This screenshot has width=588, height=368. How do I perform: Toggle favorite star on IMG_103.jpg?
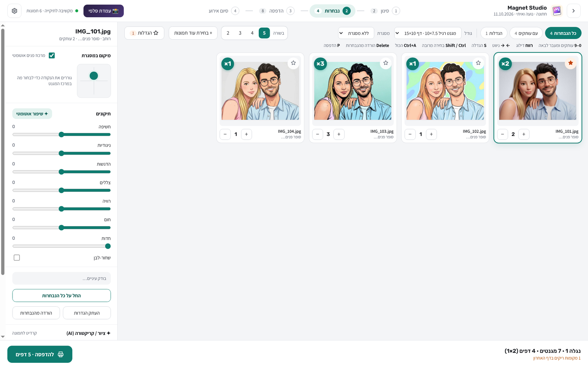click(386, 63)
